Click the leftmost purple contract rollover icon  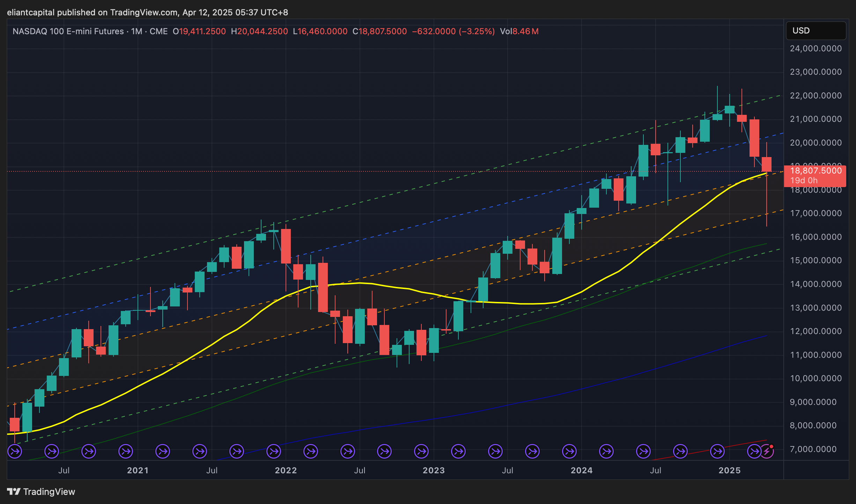[15, 452]
